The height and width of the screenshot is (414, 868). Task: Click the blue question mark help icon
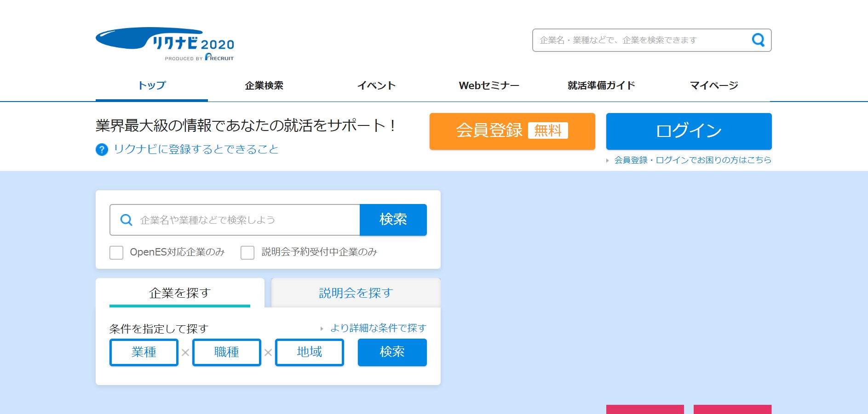(102, 150)
